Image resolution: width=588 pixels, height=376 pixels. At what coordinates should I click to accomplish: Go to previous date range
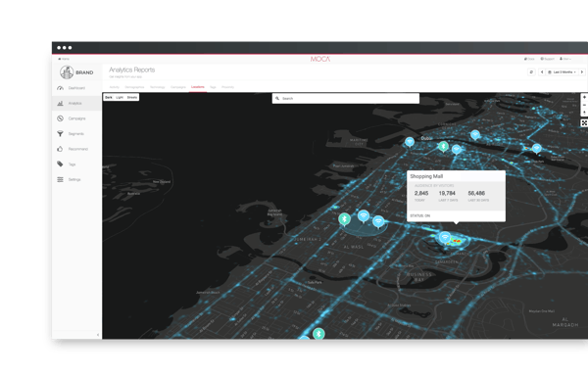542,71
